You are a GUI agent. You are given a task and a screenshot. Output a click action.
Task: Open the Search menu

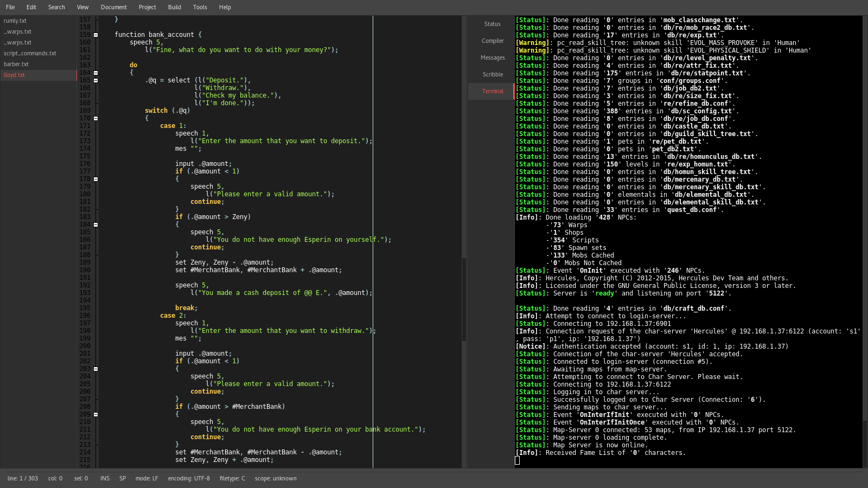56,7
